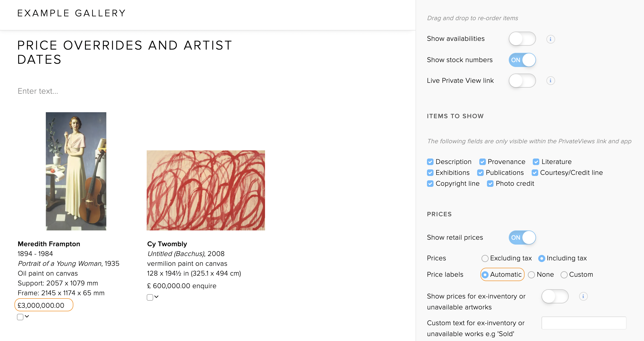Disable Show retail prices switch
Viewport: 644px width, 341px height.
tap(522, 238)
